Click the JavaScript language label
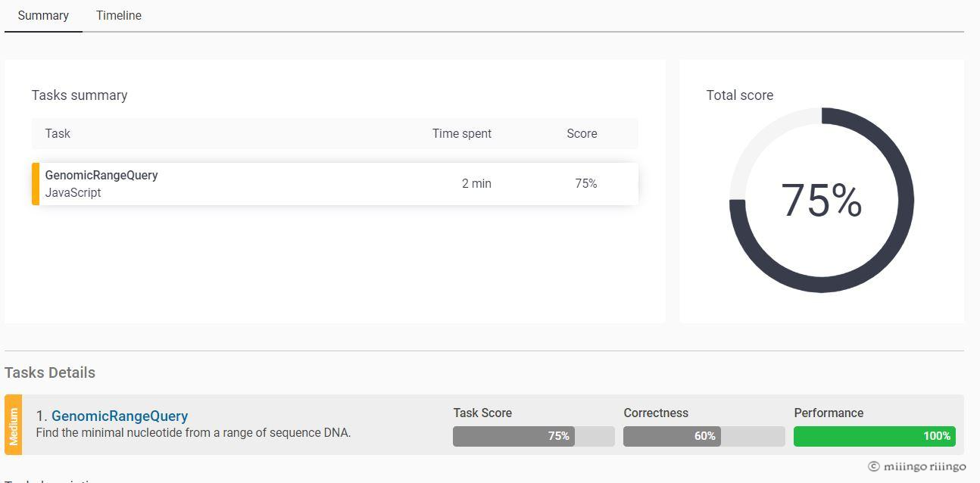The image size is (980, 483). (x=73, y=192)
